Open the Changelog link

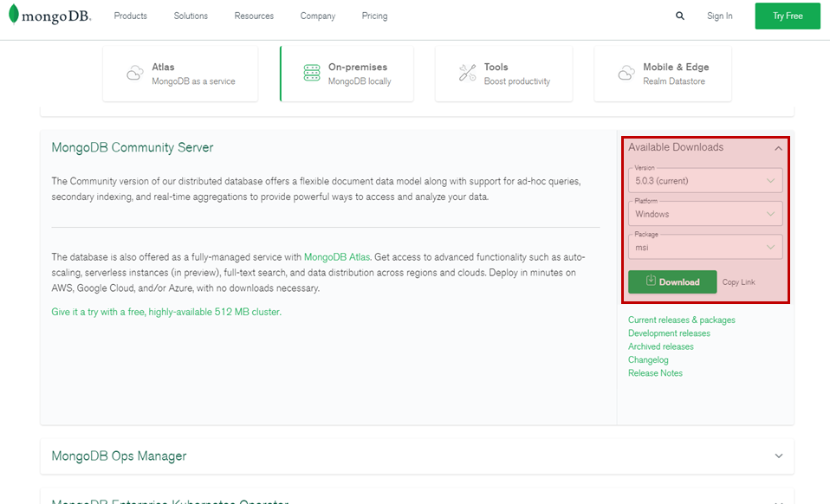648,359
